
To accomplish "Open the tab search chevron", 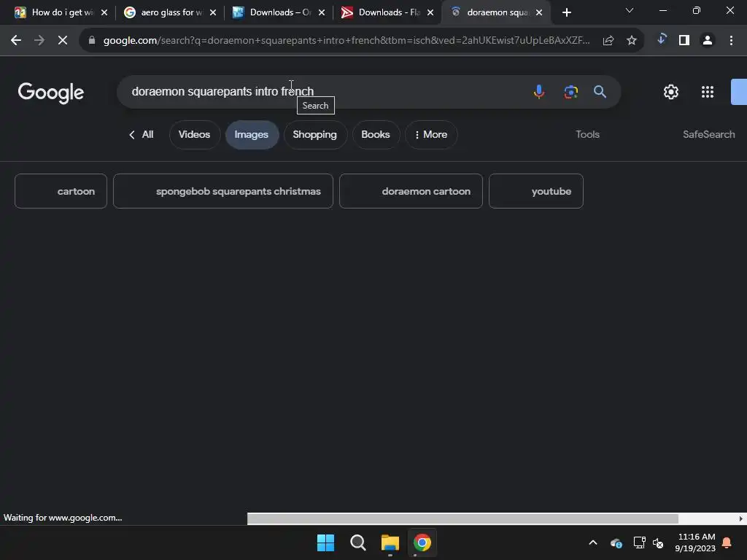I will point(630,10).
